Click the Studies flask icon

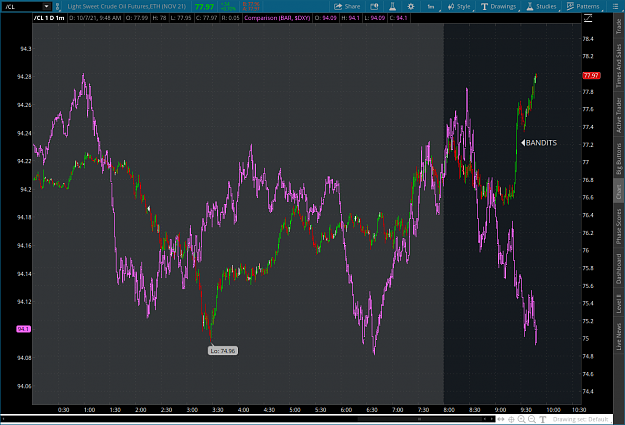click(530, 6)
